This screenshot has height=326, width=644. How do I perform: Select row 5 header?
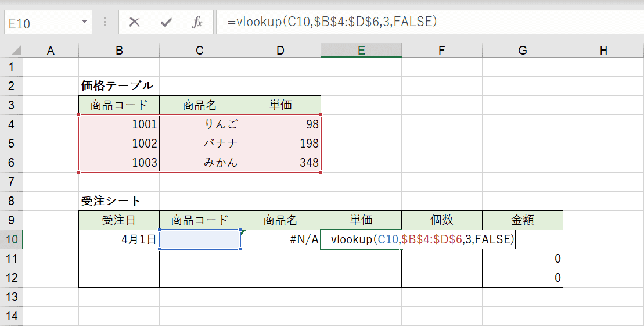point(12,144)
